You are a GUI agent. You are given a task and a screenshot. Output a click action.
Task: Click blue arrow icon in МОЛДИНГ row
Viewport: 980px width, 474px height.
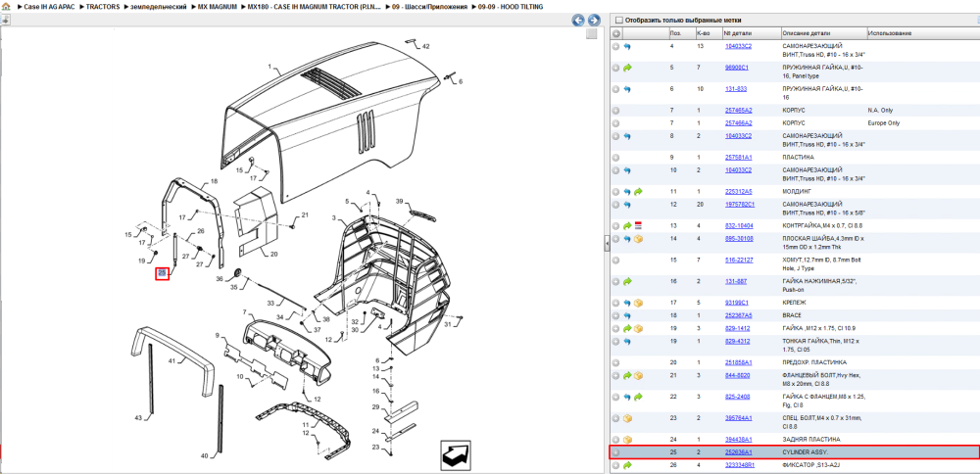click(x=627, y=192)
